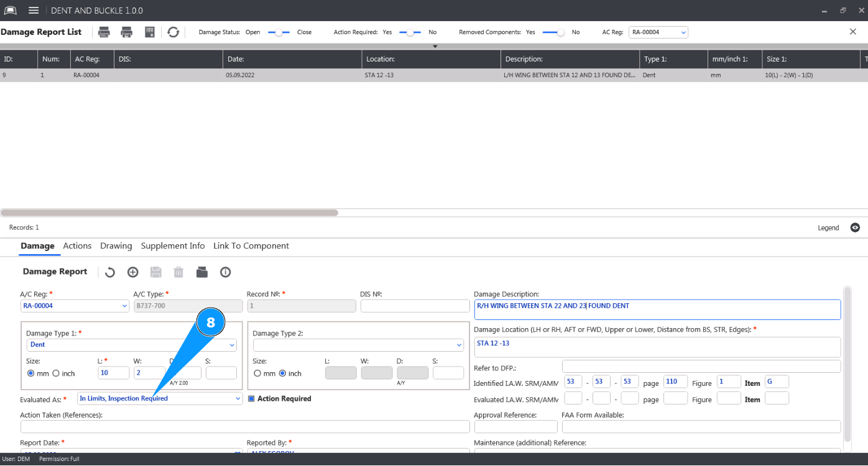The width and height of the screenshot is (868, 466).
Task: Click the Excel export icon
Action: coord(150,32)
